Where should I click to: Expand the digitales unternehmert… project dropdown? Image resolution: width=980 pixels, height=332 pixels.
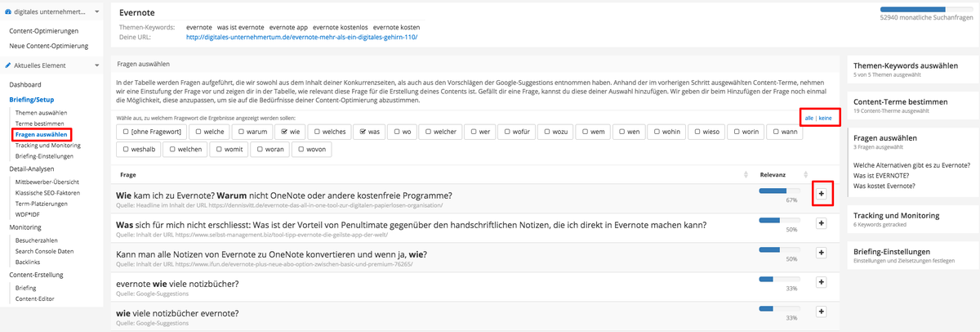click(96, 13)
